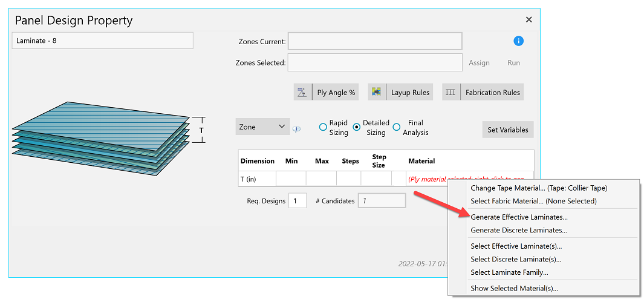The image size is (644, 299).
Task: Click the # Candidates field
Action: click(382, 201)
